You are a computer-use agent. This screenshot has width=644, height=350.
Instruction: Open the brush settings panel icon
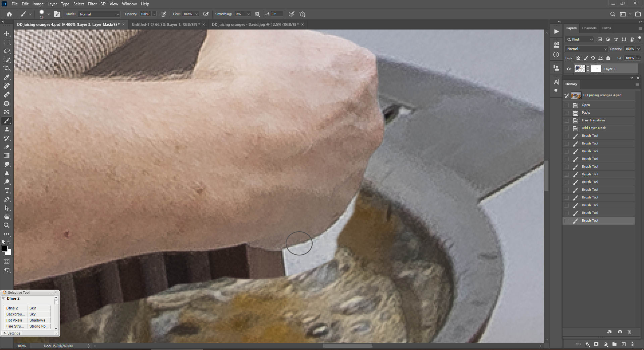pos(57,14)
